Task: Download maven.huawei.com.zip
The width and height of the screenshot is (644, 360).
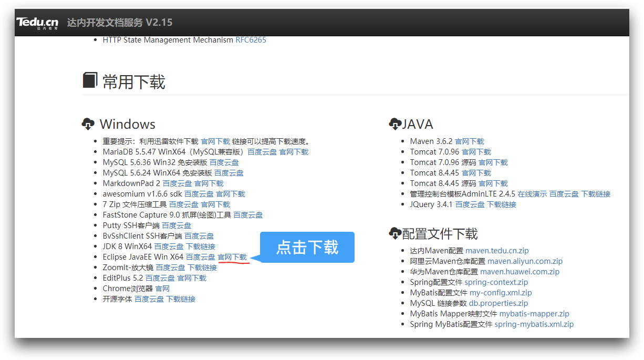Action: pyautogui.click(x=520, y=272)
